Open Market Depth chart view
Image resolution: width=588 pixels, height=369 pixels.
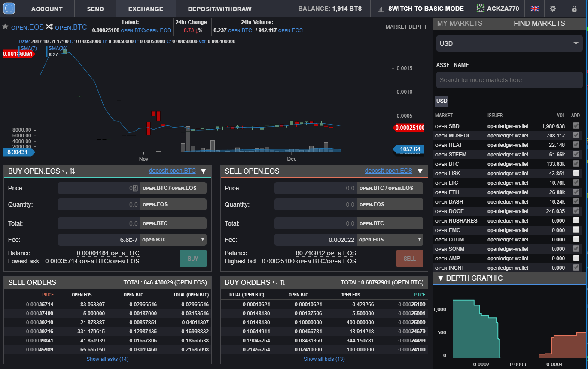pyautogui.click(x=406, y=27)
